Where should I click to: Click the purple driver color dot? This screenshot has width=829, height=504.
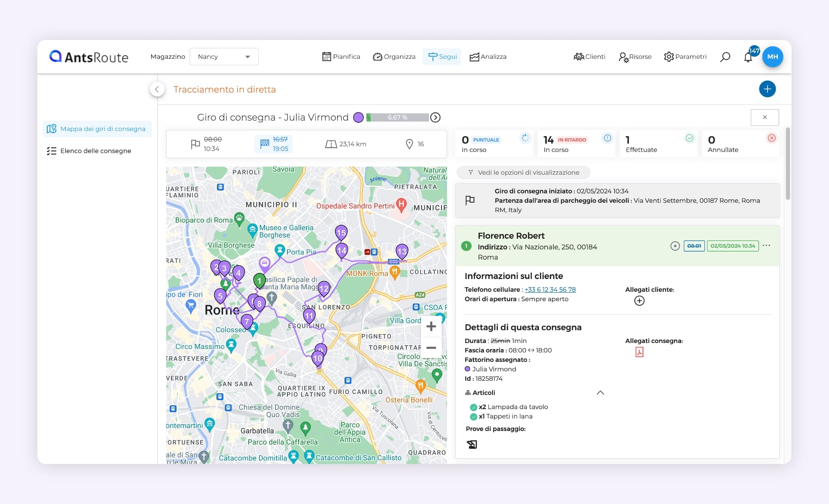point(358,117)
